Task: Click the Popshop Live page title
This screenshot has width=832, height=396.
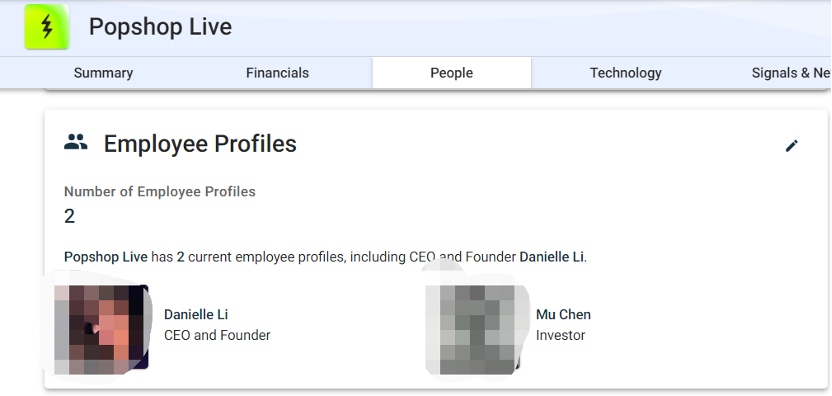Action: point(160,27)
